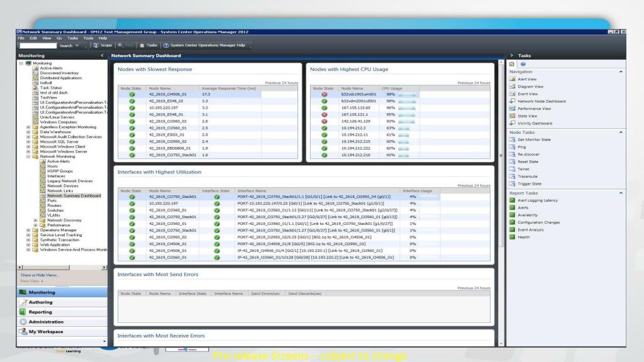Open the File menu
The width and height of the screenshot is (644, 362).
tap(21, 38)
